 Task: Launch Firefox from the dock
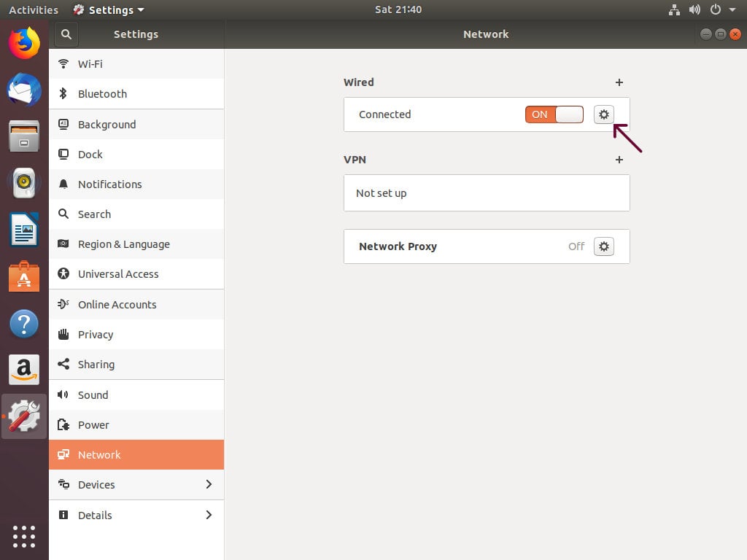[x=24, y=44]
